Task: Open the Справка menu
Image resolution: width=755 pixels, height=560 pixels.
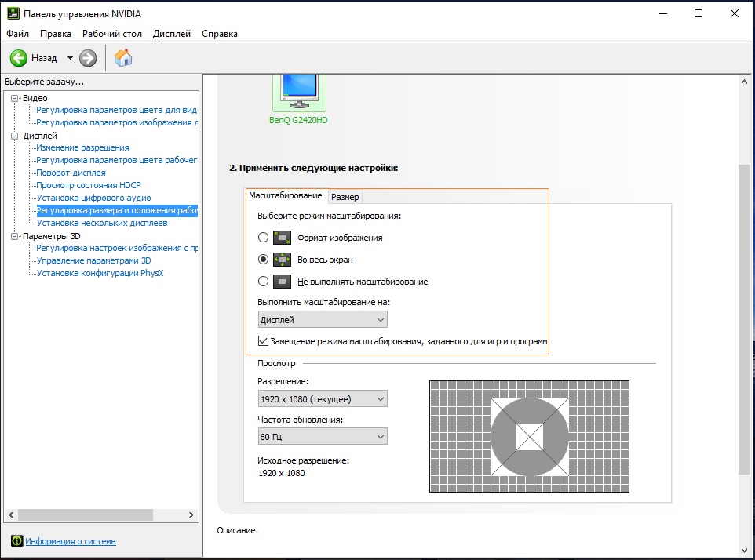Action: click(220, 34)
